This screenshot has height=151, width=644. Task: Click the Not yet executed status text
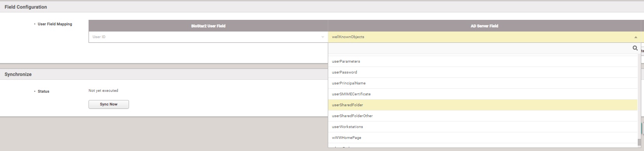click(x=103, y=91)
